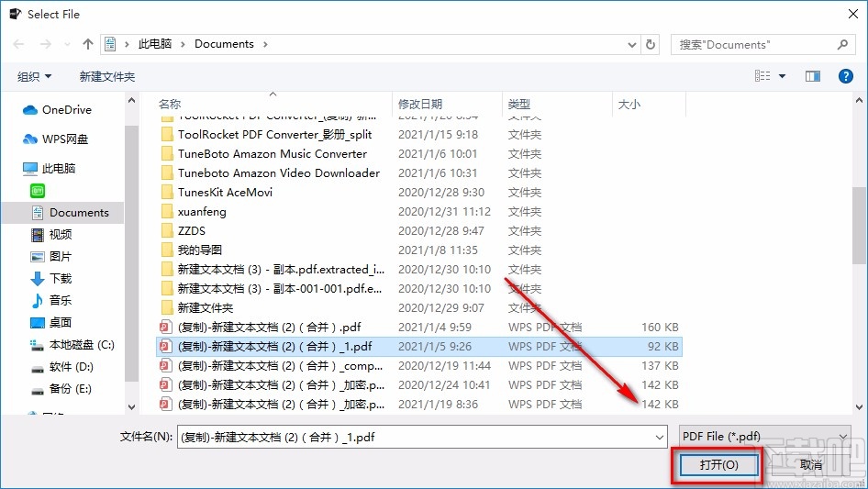Open 桌面 in sidebar
Screen dimensions: 868x489
(x=51, y=322)
